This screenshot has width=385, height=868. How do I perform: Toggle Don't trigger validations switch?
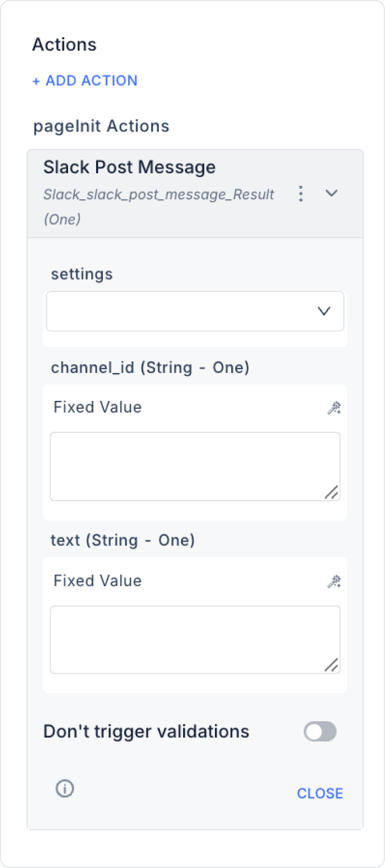point(320,732)
